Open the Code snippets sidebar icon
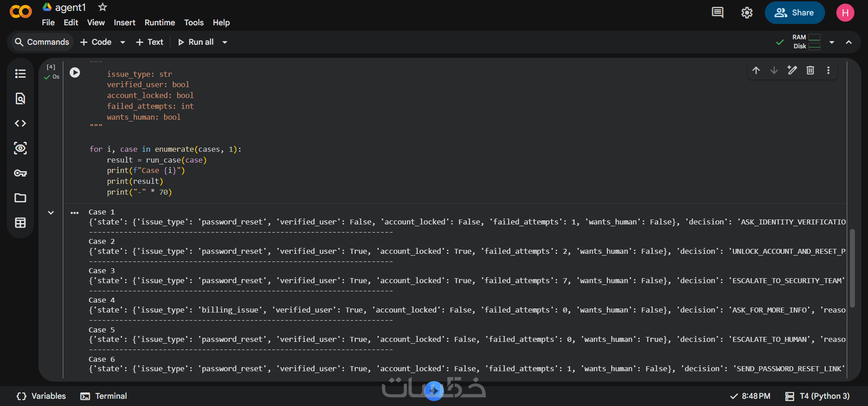The image size is (868, 406). [20, 123]
